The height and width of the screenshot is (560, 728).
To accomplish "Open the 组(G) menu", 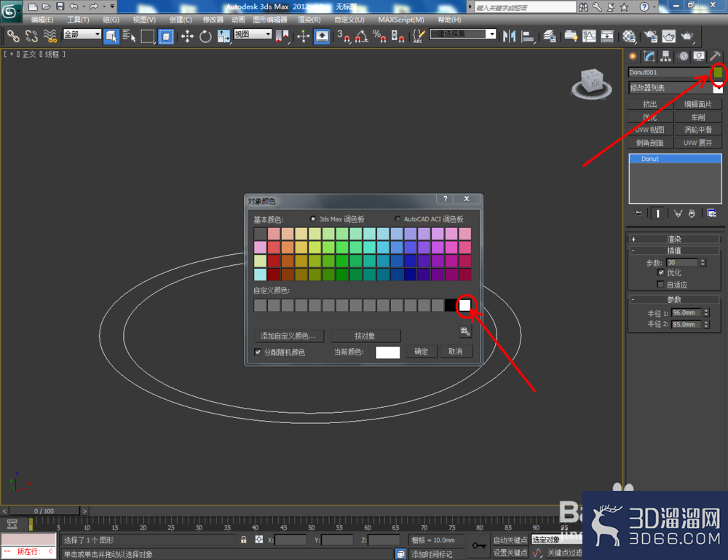I will (x=111, y=20).
